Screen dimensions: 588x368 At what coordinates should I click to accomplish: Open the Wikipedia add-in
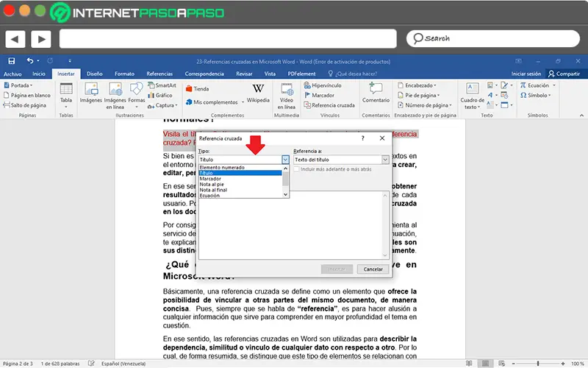click(258, 93)
